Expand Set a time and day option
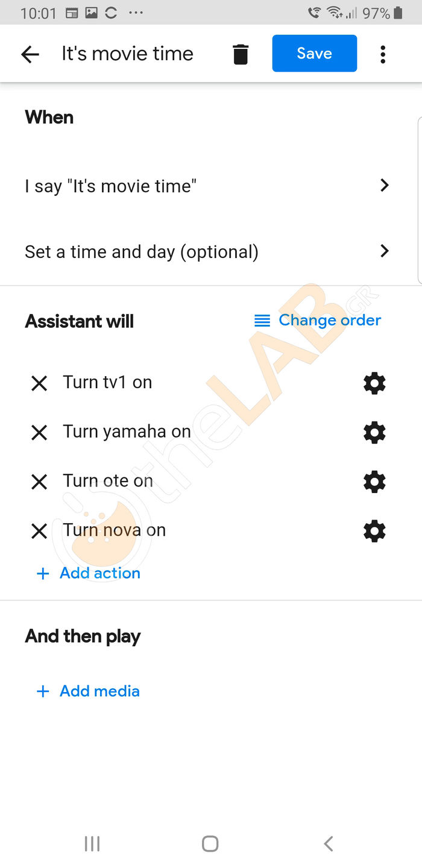The height and width of the screenshot is (868, 422). 207,251
